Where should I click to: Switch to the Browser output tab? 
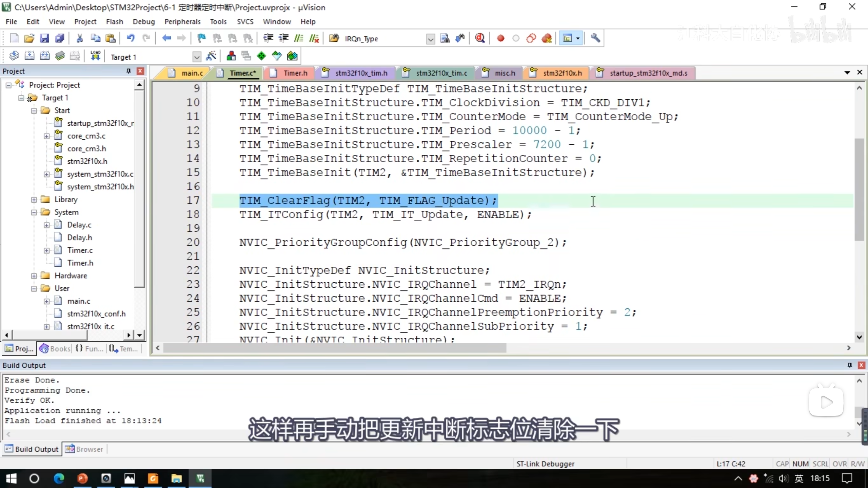click(84, 449)
